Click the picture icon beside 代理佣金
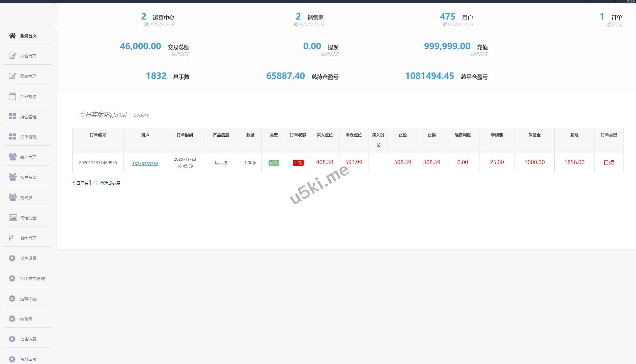Viewport: 636px width, 364px height. [x=12, y=218]
